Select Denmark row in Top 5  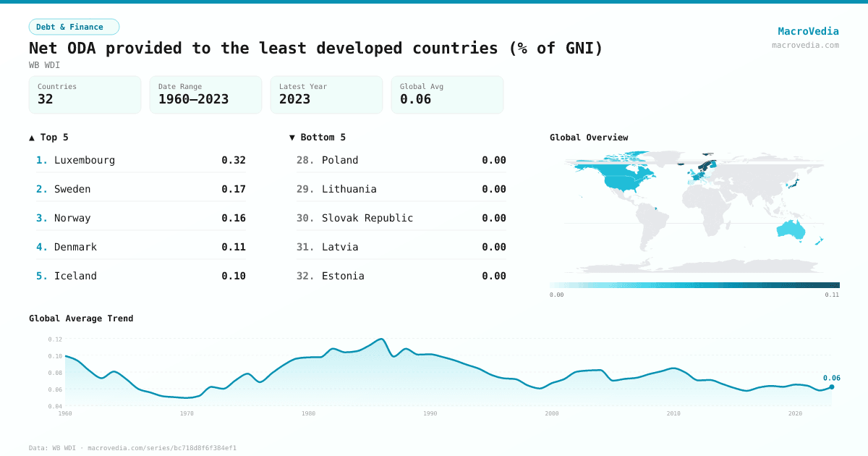tap(141, 247)
